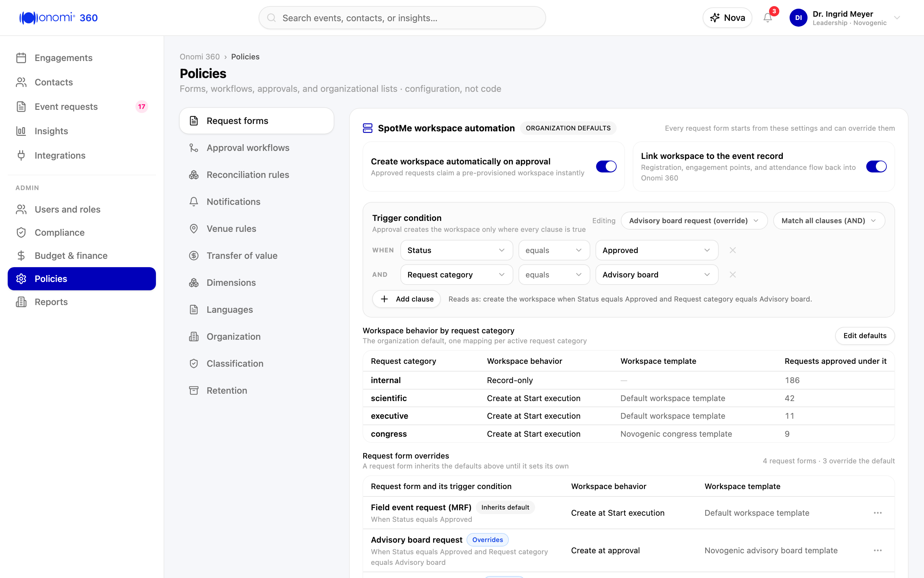Click the Integrations plug icon
Screen dimensions: 924x578
point(21,156)
